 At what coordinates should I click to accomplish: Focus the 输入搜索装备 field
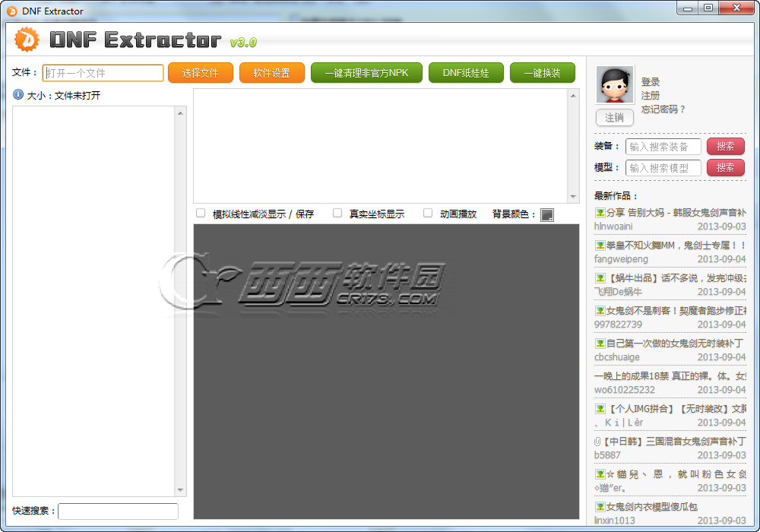[663, 147]
